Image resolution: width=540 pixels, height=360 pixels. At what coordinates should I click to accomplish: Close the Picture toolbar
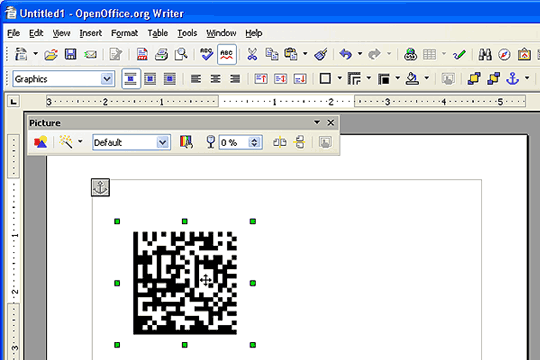point(331,123)
